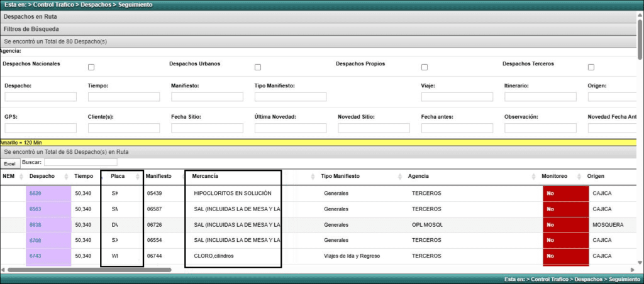Check the Despachos Propios checkbox
The image size is (644, 284).
coord(425,67)
